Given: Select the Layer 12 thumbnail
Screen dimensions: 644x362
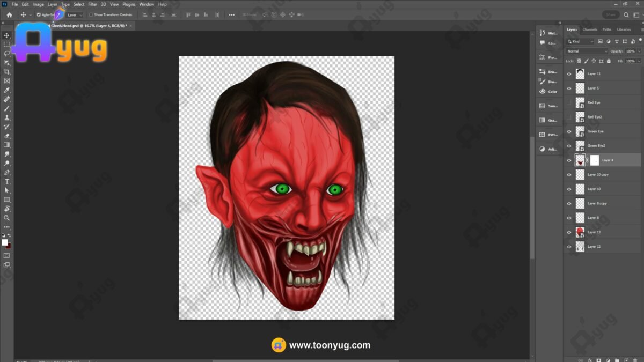Looking at the screenshot, I should (580, 247).
